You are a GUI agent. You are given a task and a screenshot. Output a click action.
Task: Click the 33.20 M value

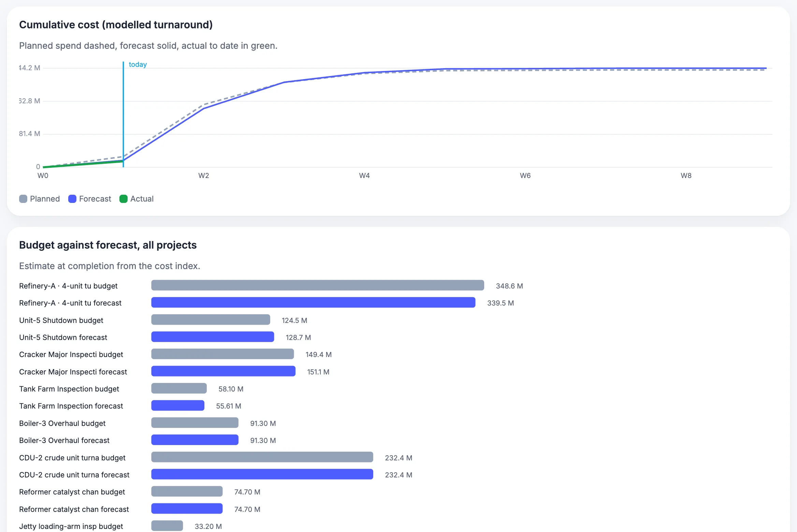coord(208,527)
